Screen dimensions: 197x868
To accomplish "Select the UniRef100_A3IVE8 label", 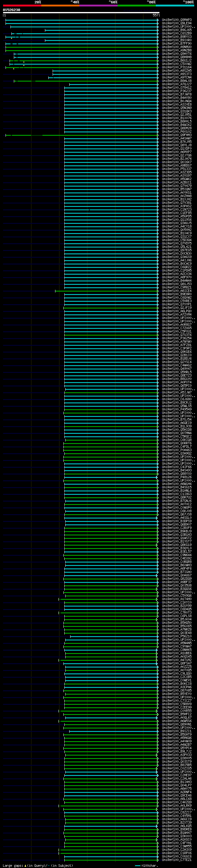I will (176, 104).
